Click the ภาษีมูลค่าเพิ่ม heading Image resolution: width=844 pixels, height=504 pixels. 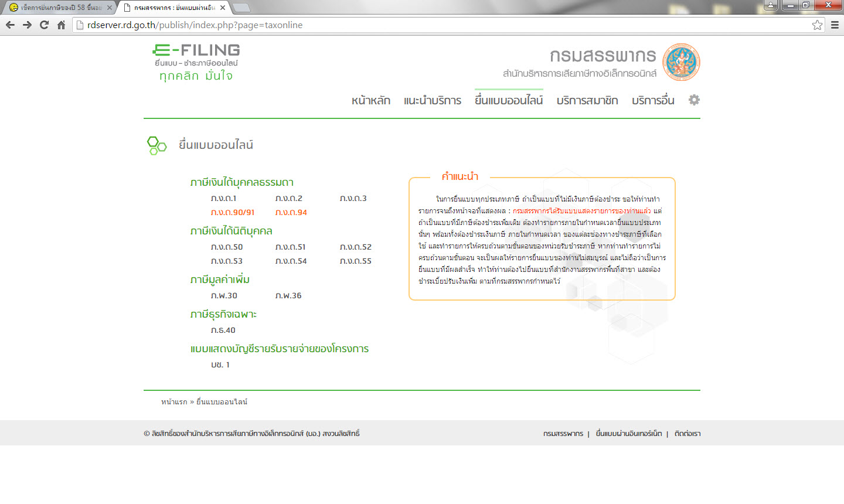(220, 280)
